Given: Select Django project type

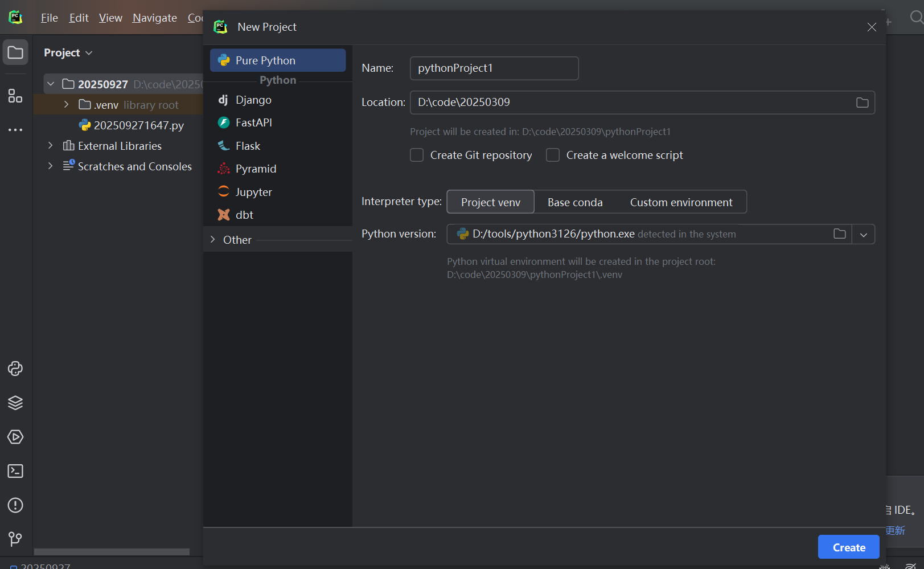Looking at the screenshot, I should pos(278,100).
